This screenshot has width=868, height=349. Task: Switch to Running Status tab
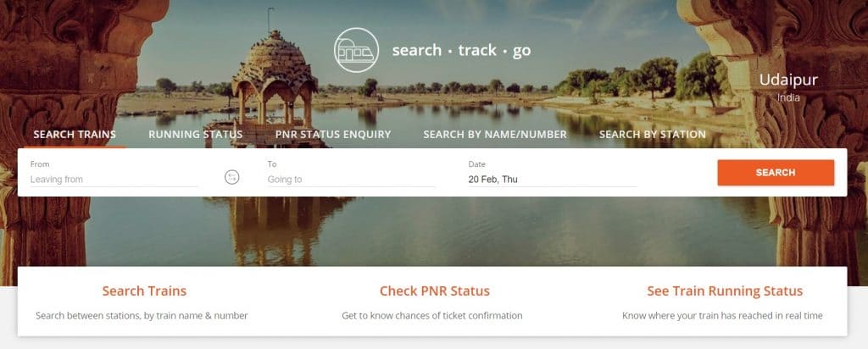tap(196, 135)
